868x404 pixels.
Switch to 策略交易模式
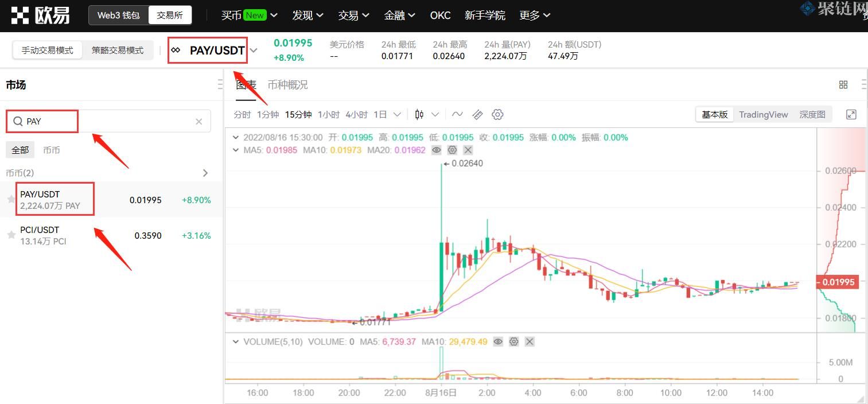pos(118,50)
